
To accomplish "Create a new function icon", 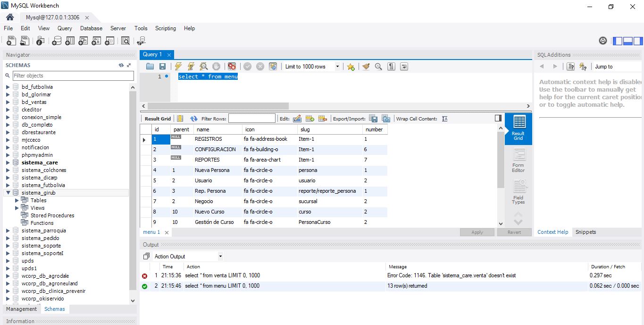I will click(109, 41).
